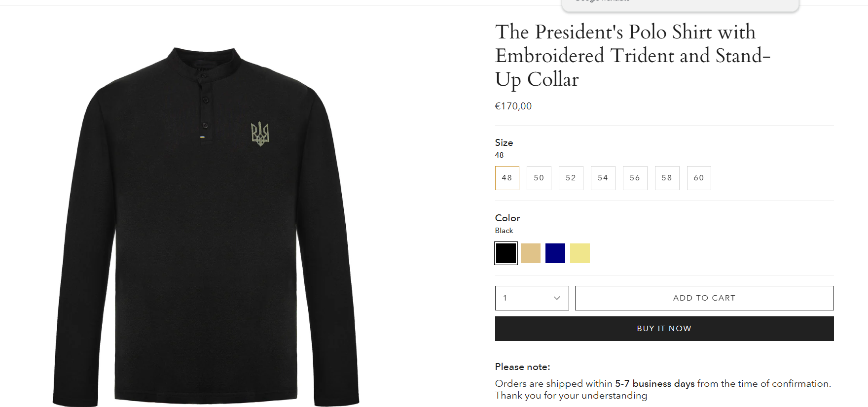Pick size 58
This screenshot has width=868, height=407.
pos(667,178)
